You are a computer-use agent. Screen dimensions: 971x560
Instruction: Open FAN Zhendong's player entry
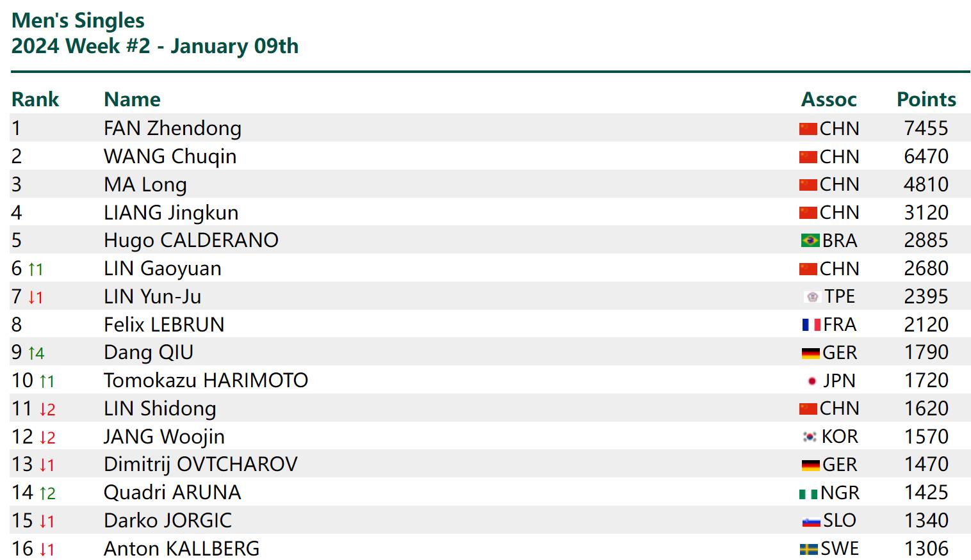click(172, 129)
